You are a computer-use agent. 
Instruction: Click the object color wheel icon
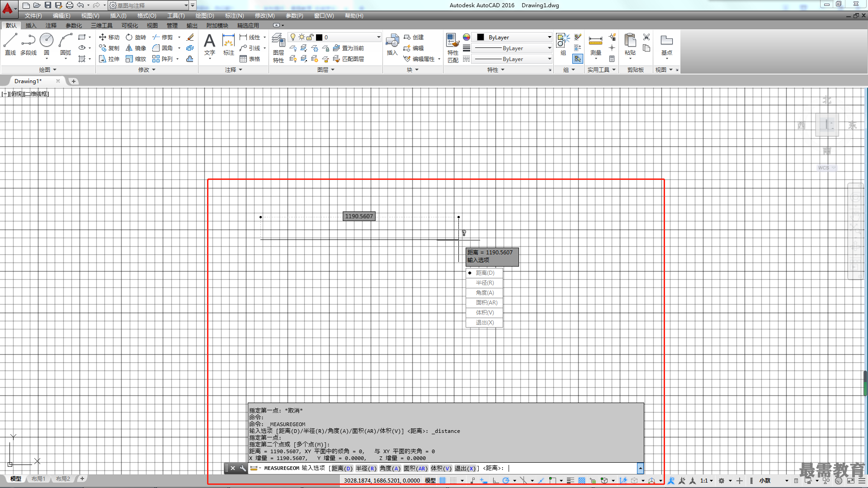467,37
